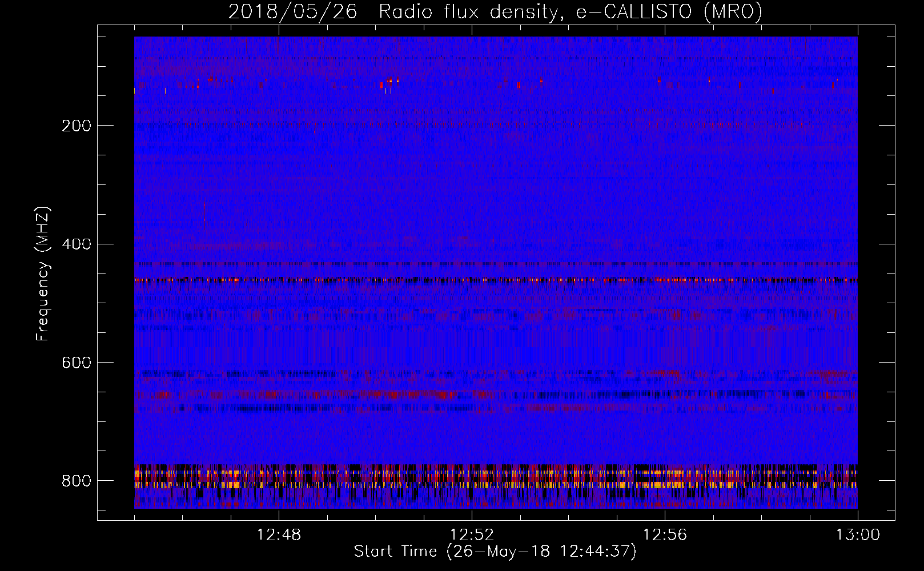The image size is (924, 571).
Task: Click the 12:48 time tick label
Action: pos(279,535)
